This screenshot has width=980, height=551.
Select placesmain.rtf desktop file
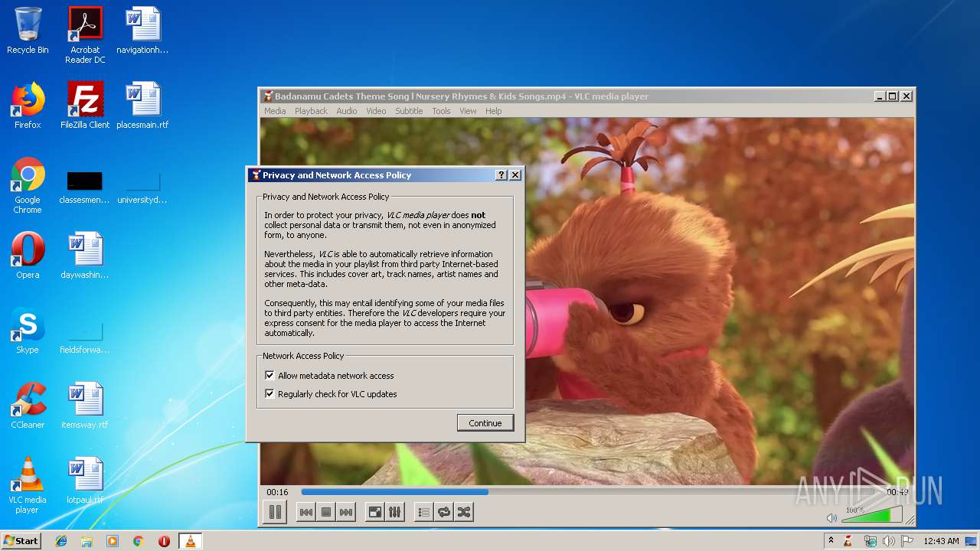(142, 106)
